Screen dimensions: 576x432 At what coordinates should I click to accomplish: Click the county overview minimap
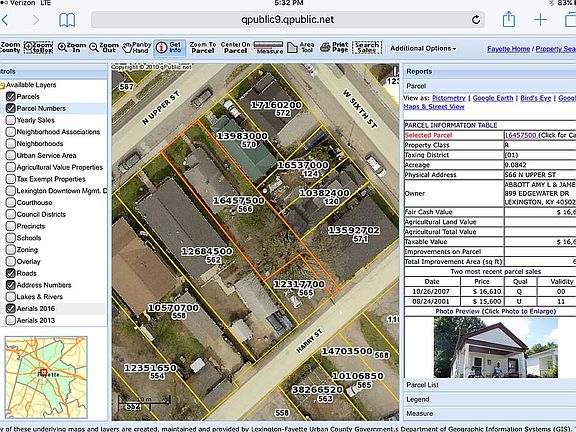pos(46,377)
